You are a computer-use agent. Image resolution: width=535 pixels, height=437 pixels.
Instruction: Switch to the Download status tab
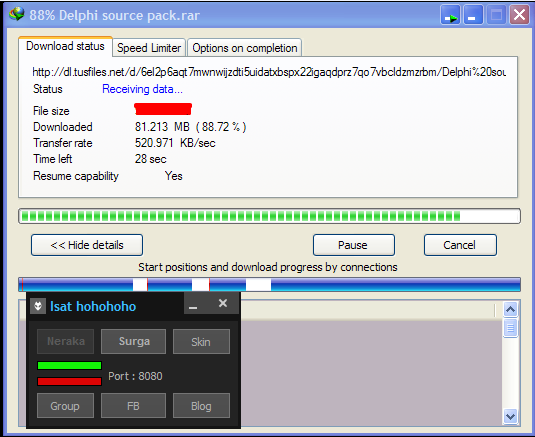[65, 46]
